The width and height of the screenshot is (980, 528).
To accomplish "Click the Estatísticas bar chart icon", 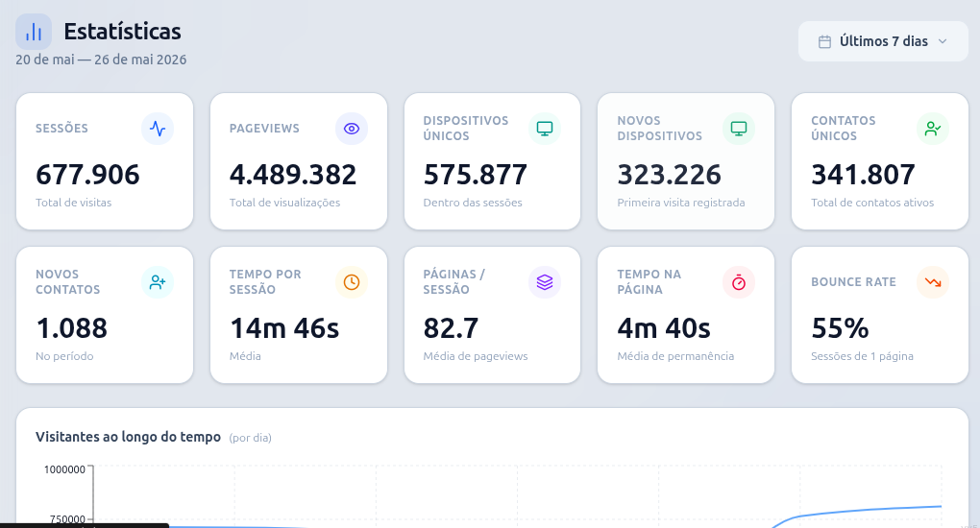I will [x=34, y=32].
